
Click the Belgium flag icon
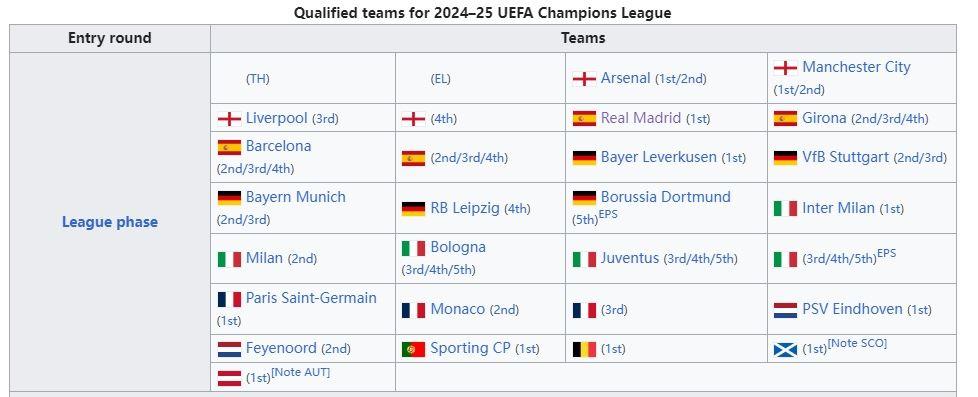click(584, 349)
